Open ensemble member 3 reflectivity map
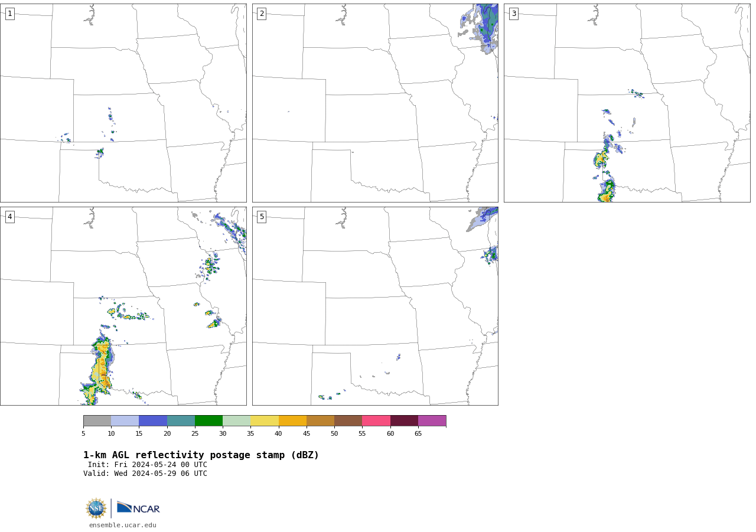The image size is (756, 532). click(627, 103)
